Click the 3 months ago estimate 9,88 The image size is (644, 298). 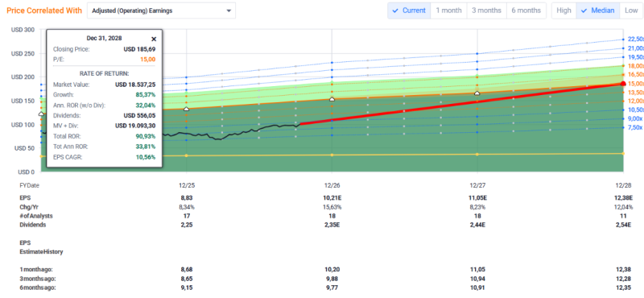(x=332, y=279)
